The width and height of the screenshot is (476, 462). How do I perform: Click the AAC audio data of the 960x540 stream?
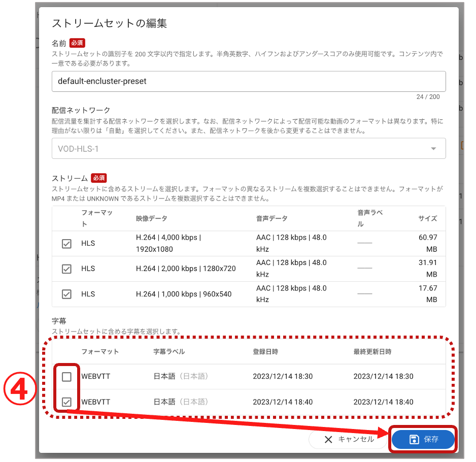coord(291,294)
